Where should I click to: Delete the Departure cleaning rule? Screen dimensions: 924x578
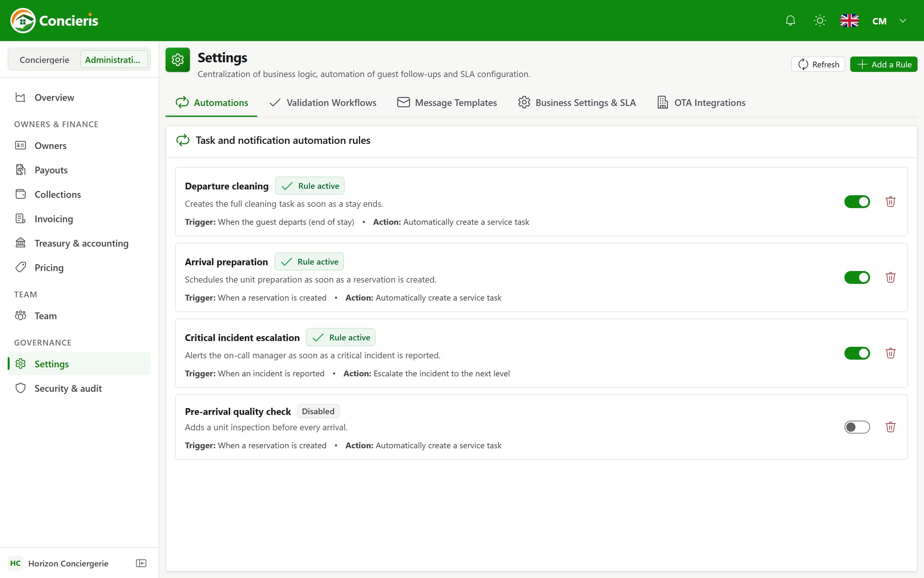coord(890,201)
